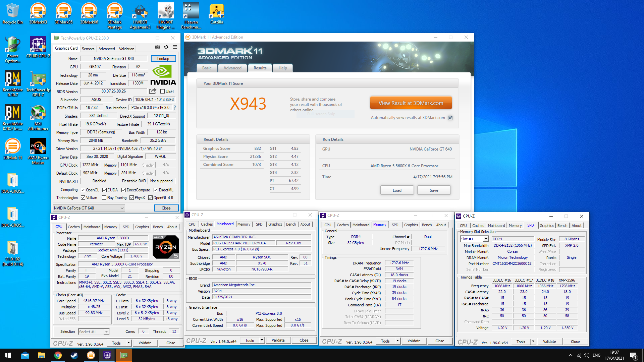Take a GPU-Z screenshot with camera icon

(x=158, y=47)
